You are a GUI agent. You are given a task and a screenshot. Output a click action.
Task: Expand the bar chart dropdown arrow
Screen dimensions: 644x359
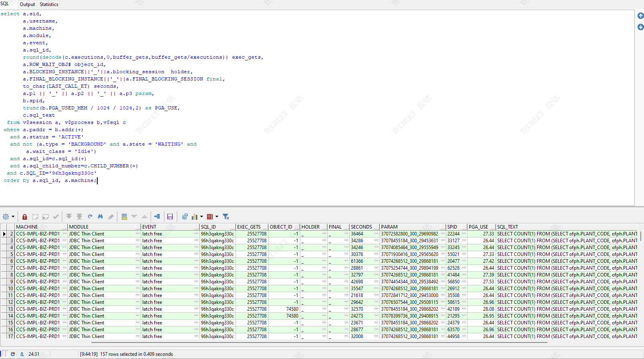[201, 217]
